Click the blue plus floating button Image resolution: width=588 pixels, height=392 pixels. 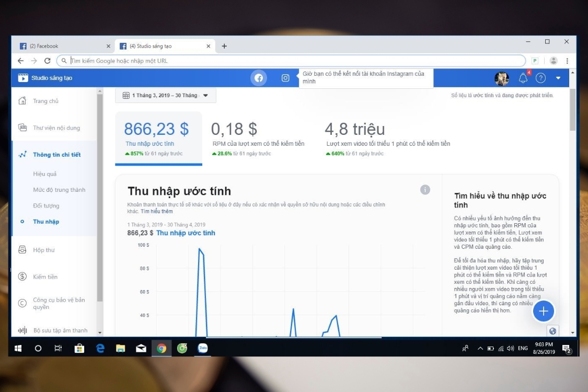pos(544,311)
